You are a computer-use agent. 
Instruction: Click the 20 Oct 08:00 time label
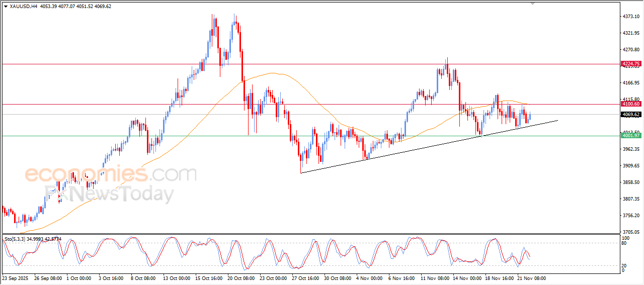(242, 278)
